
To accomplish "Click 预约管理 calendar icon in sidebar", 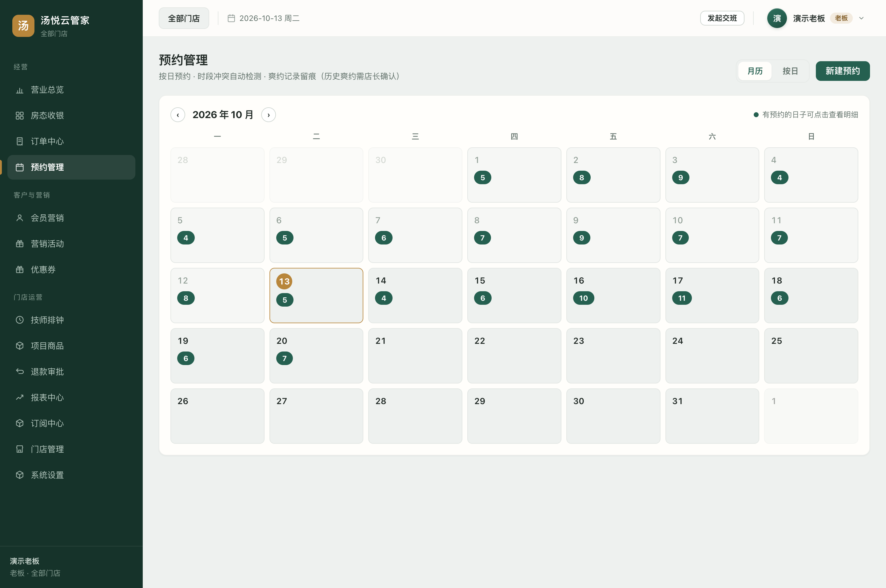I will 19,167.
